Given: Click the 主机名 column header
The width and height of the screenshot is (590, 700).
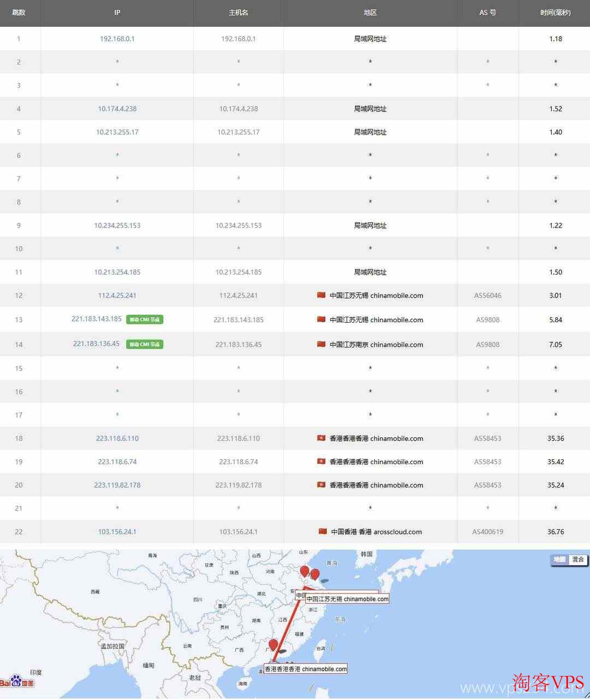Looking at the screenshot, I should [238, 13].
